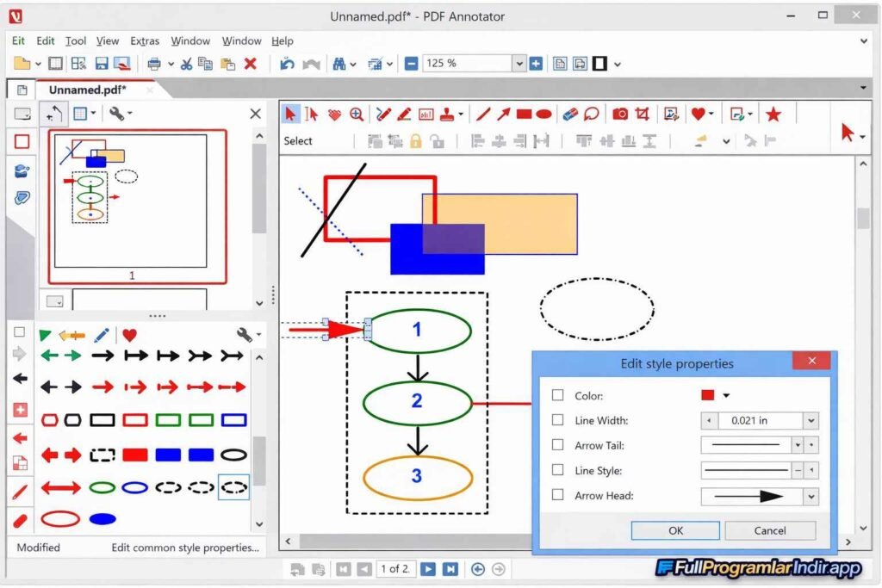Expand the Line Style dropdown
The width and height of the screenshot is (882, 588).
click(798, 468)
